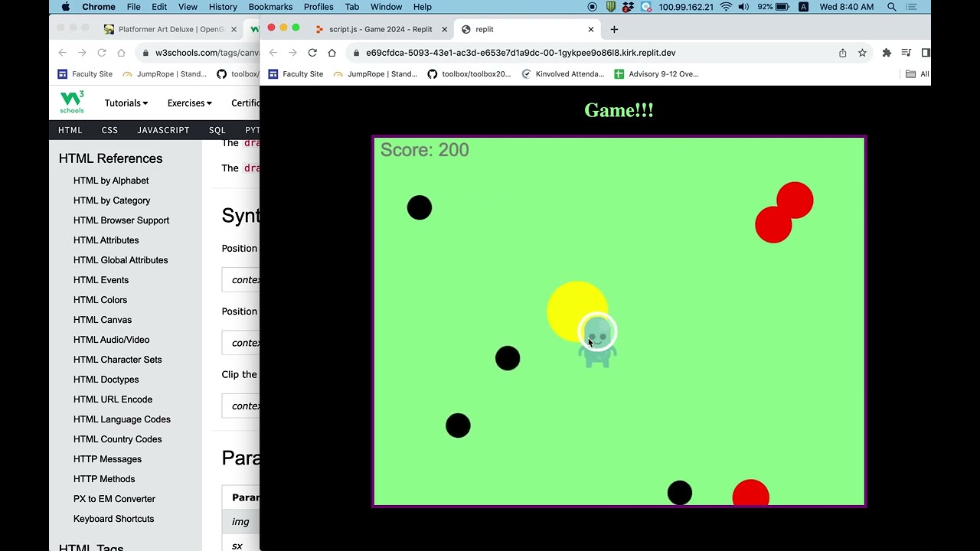The height and width of the screenshot is (551, 980).
Task: Open Faculty Site bookmark in w3schools window
Action: click(x=85, y=74)
